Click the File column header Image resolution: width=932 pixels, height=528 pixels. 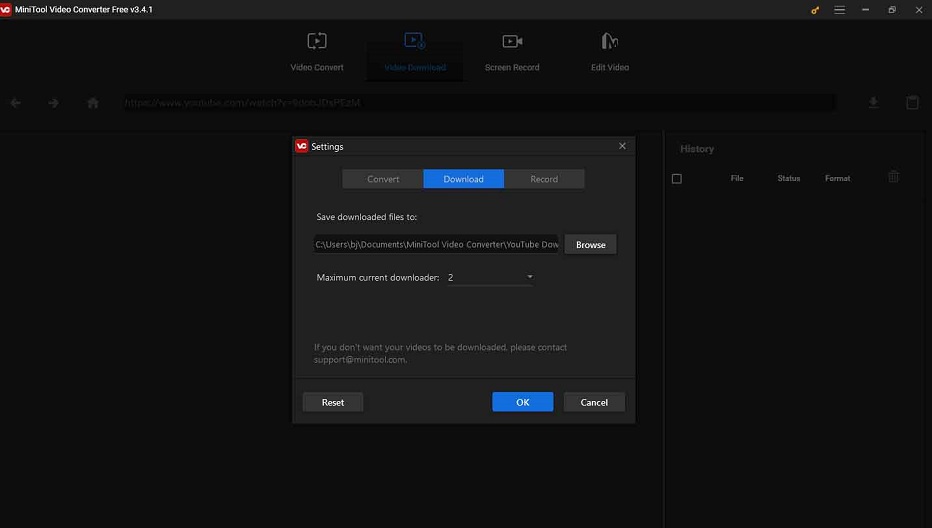click(737, 178)
